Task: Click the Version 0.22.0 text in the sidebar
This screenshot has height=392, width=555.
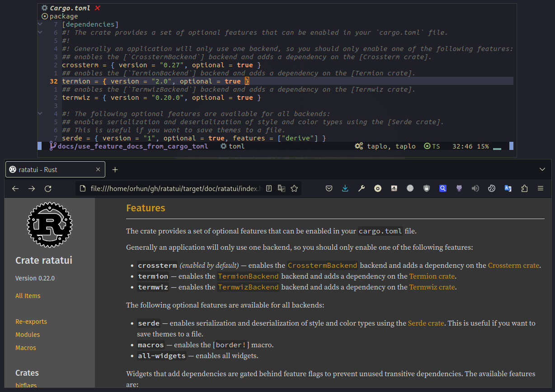Action: coord(35,278)
